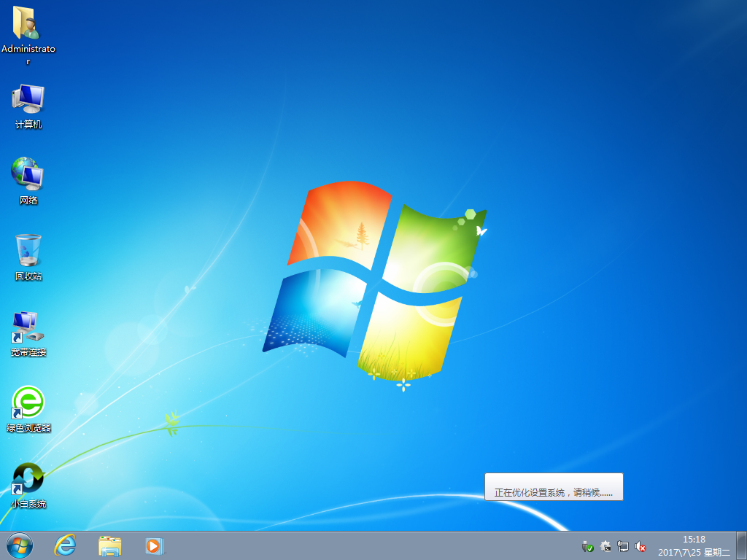Open Windows Explorer from the taskbar
The width and height of the screenshot is (747, 560).
point(109,546)
